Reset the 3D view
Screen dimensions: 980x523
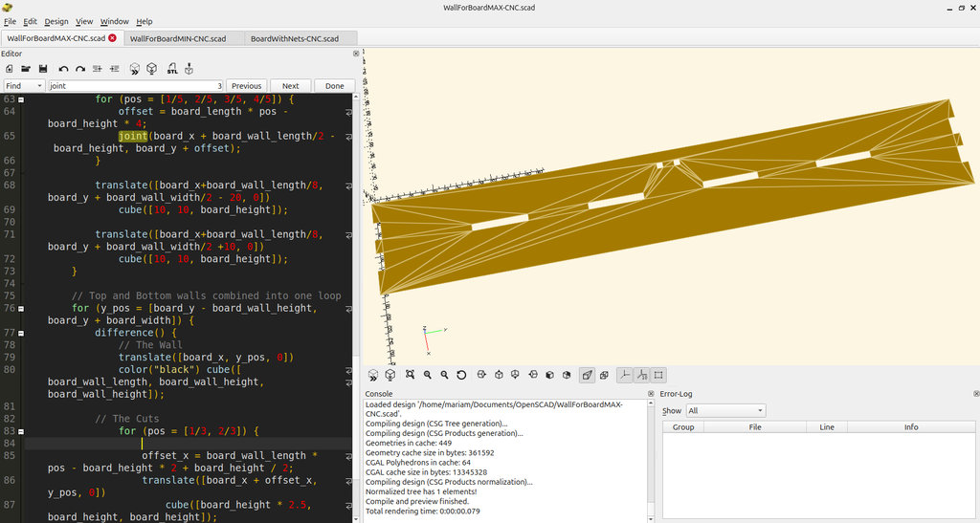click(x=461, y=375)
